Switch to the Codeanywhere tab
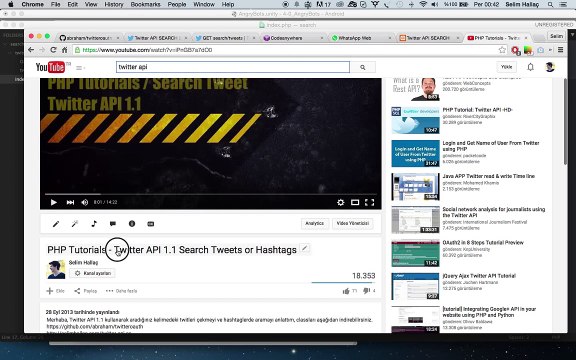576x360 pixels. click(x=293, y=38)
